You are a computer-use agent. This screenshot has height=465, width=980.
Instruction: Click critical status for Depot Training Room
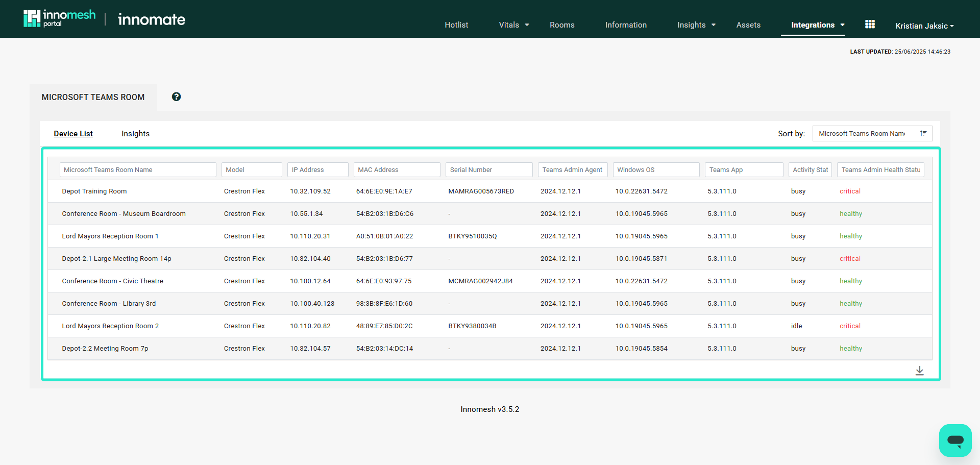click(850, 191)
